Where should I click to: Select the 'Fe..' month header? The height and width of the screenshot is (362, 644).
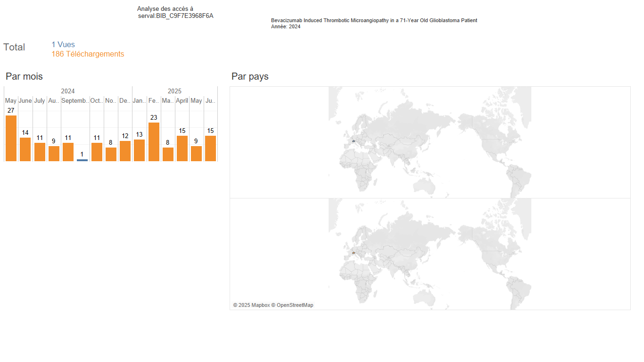pos(154,100)
